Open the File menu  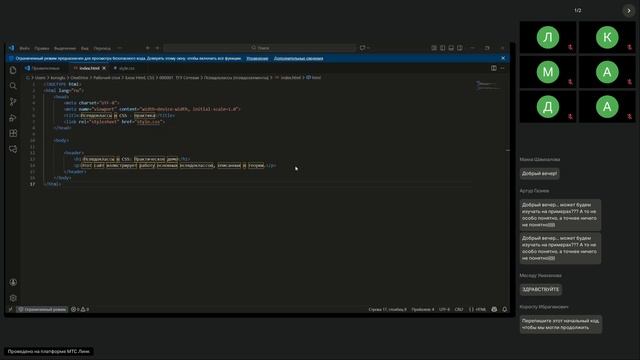[24, 48]
